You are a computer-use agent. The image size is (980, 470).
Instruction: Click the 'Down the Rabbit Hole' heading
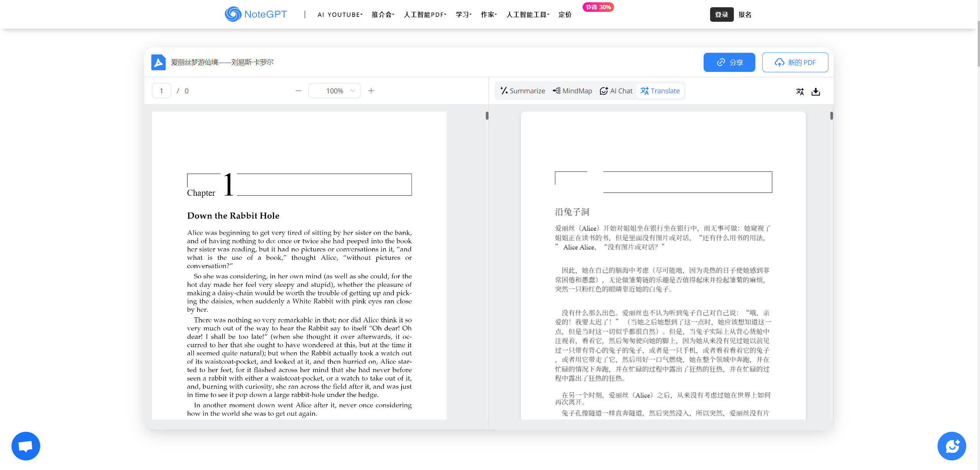click(x=233, y=216)
